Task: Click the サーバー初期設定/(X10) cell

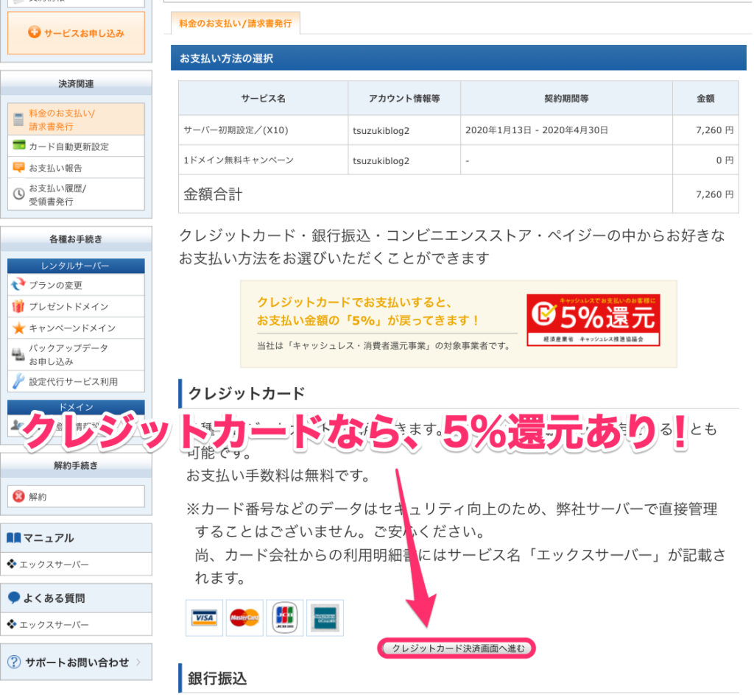Action: [263, 130]
